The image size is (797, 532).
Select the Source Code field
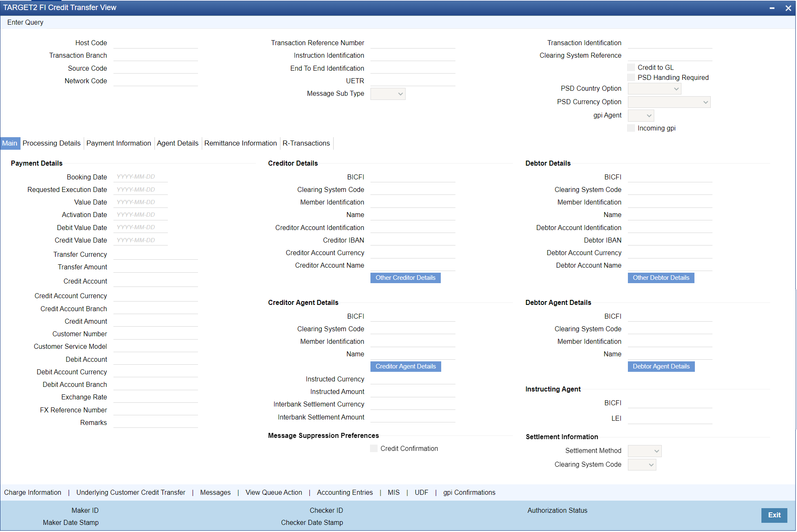[156, 68]
